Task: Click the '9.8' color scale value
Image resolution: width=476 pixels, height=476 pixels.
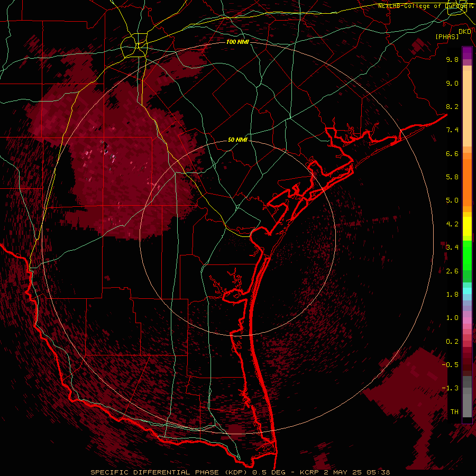Action: [452, 59]
